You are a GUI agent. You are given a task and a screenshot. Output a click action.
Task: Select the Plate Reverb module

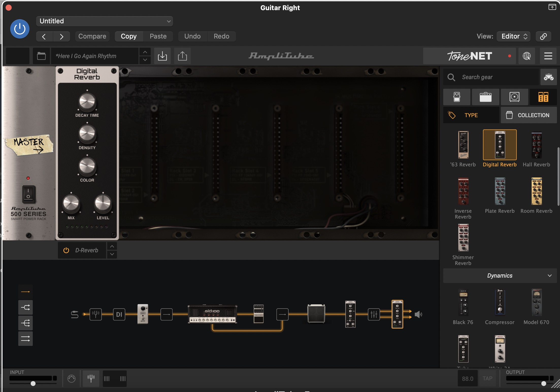pos(500,195)
